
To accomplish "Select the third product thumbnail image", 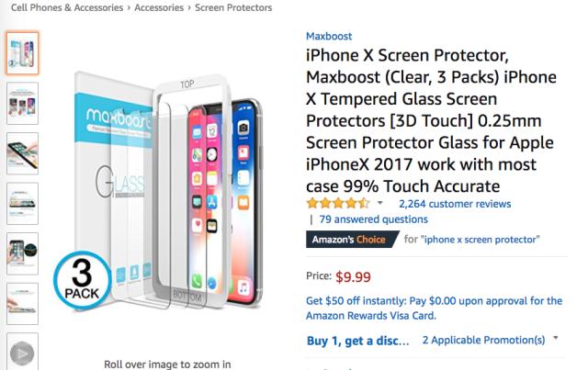I will [x=22, y=153].
